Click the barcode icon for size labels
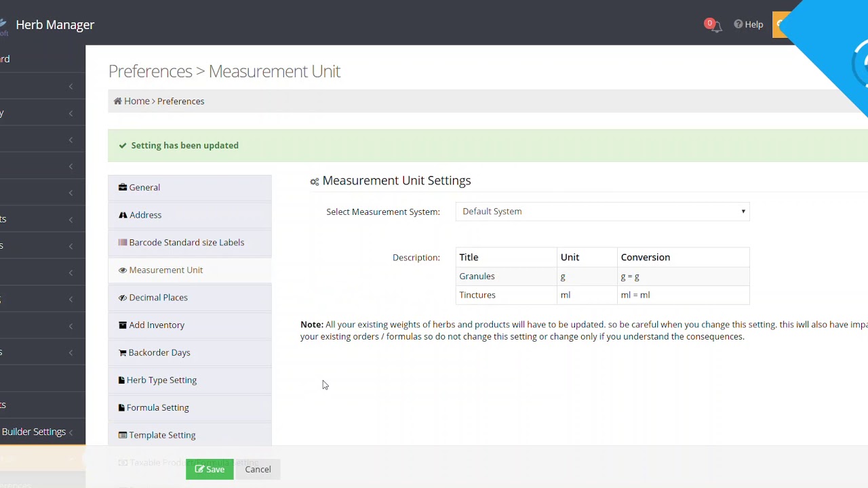The image size is (868, 488). pos(123,242)
